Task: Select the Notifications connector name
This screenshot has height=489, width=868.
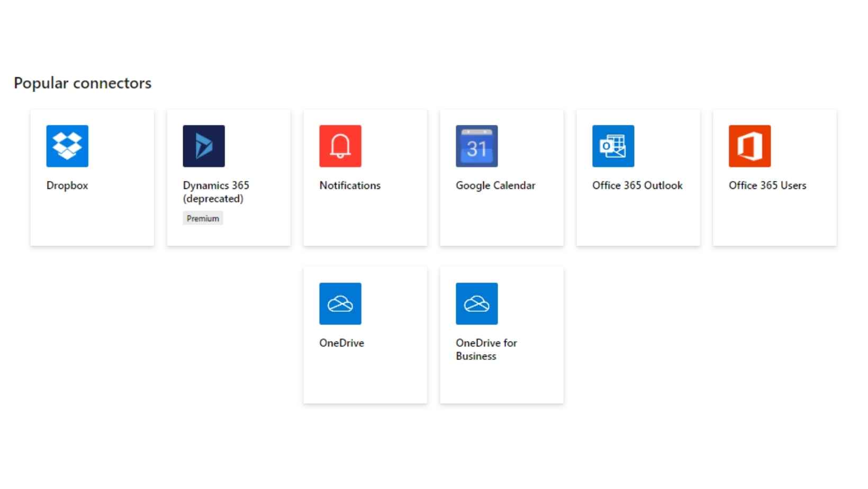Action: [x=350, y=186]
